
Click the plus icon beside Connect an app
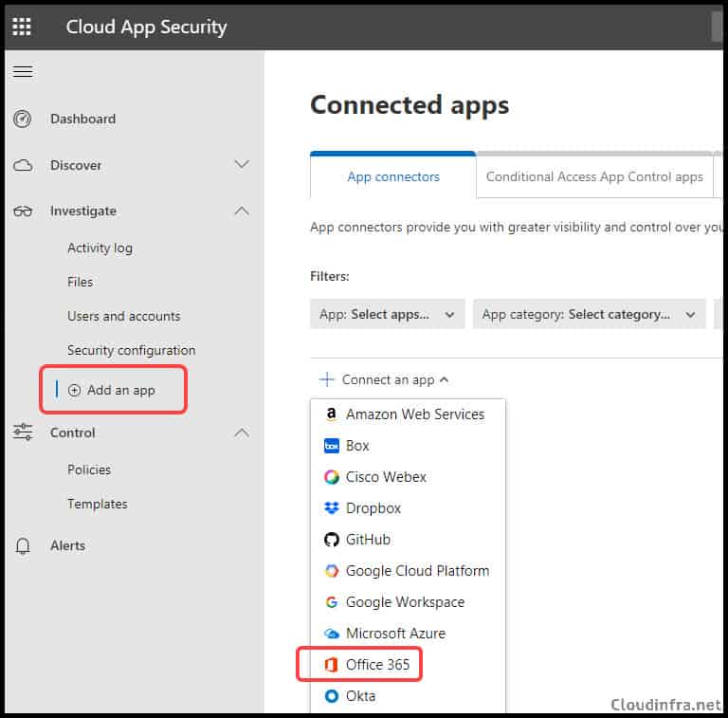327,379
